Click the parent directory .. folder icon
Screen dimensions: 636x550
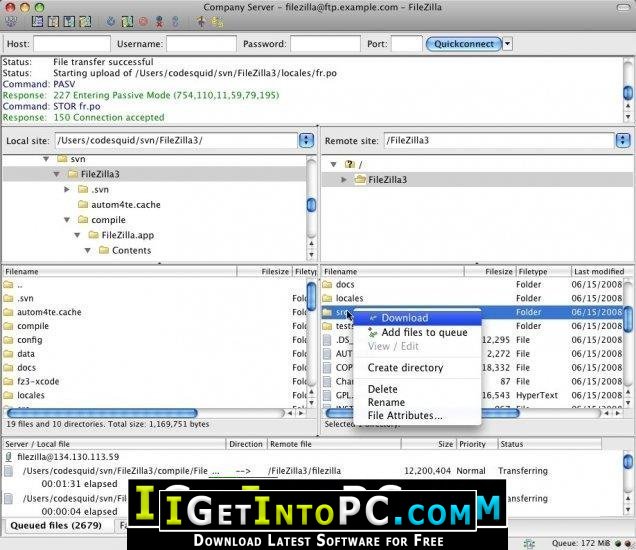pos(9,285)
